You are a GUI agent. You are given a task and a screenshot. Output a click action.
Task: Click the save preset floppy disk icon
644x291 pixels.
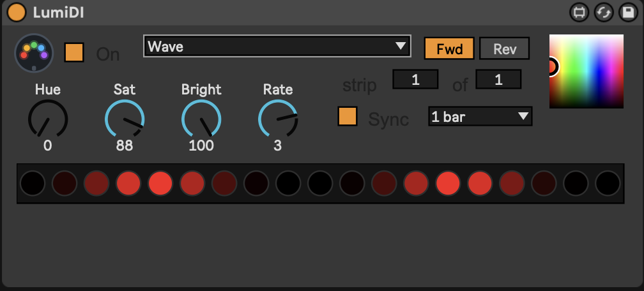629,13
